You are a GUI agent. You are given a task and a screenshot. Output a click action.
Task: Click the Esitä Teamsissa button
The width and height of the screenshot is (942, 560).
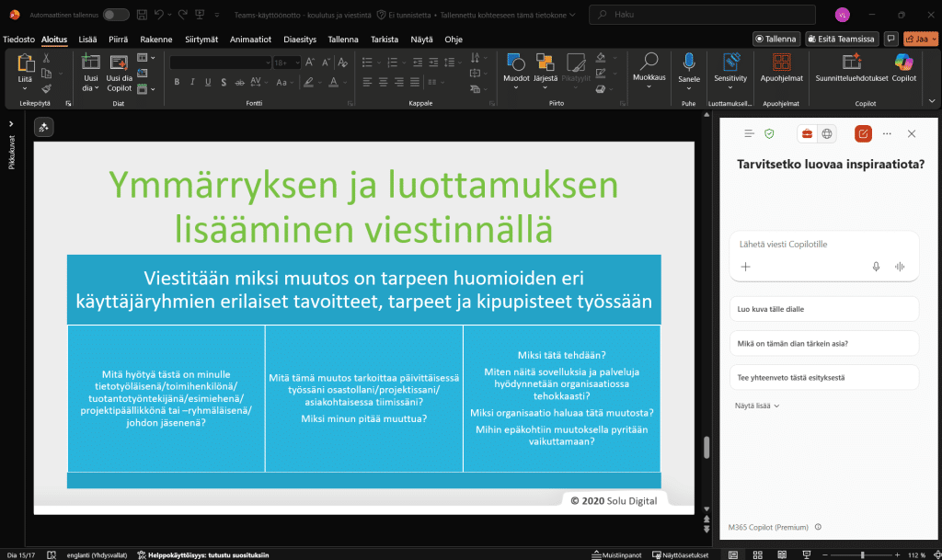tap(841, 39)
